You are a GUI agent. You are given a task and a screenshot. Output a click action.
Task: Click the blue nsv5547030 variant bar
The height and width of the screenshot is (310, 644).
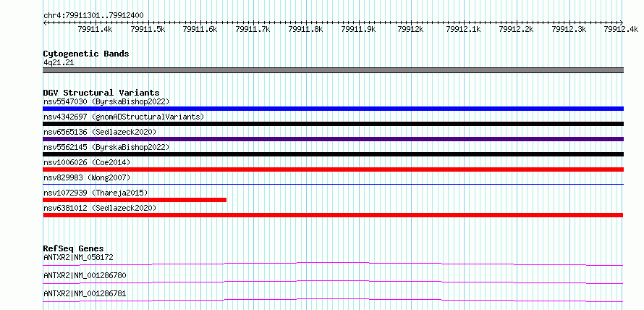pos(333,109)
